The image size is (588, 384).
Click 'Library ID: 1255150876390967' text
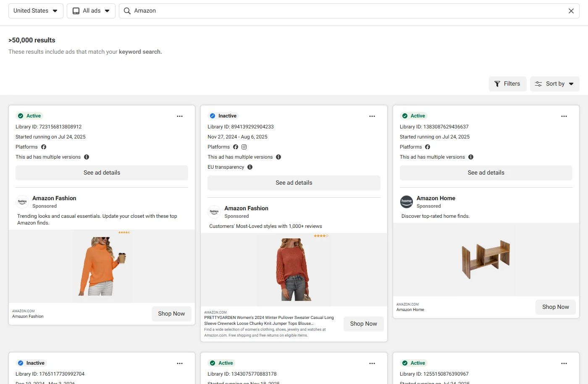[x=434, y=374]
